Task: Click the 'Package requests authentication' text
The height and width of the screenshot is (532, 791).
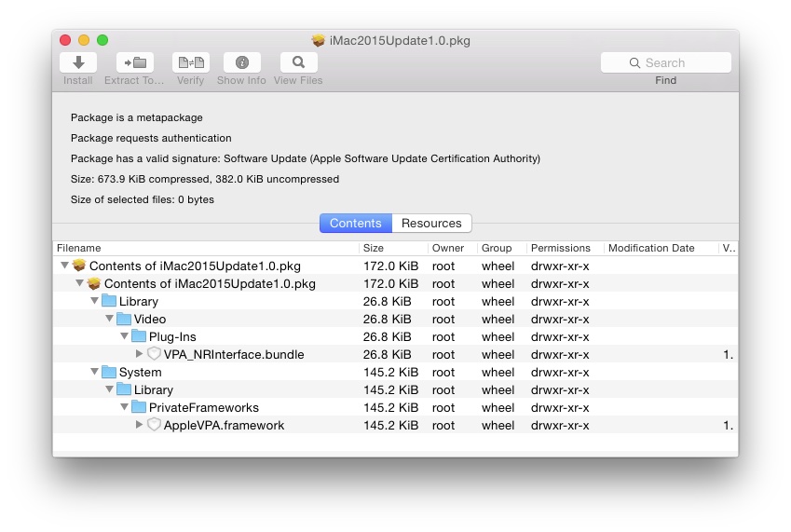Action: point(151,138)
